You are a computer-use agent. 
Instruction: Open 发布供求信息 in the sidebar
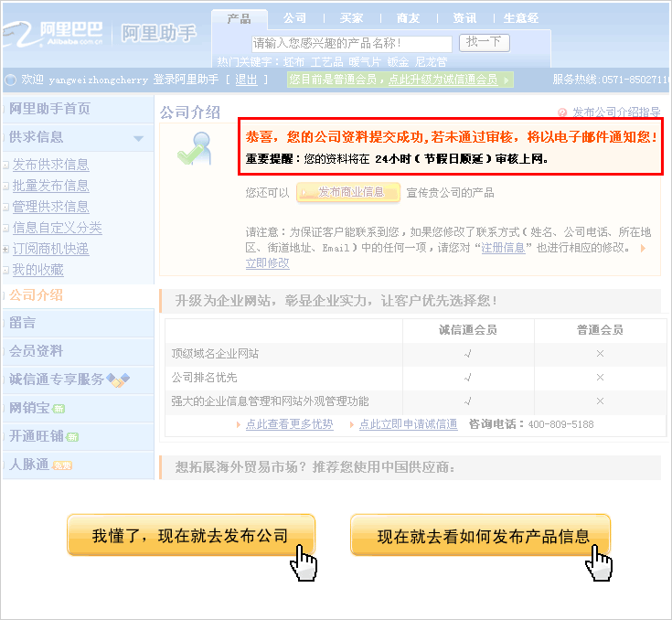click(x=50, y=165)
